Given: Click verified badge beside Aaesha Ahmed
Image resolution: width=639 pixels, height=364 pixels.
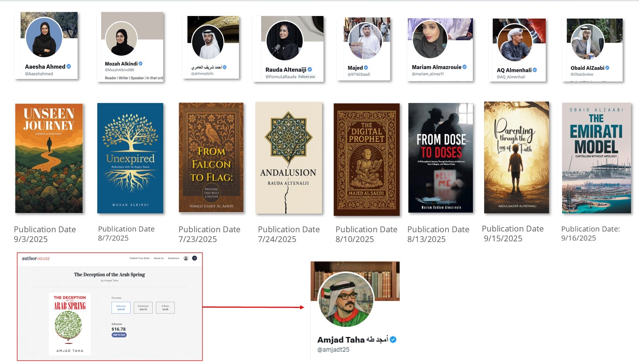Looking at the screenshot, I should (68, 66).
